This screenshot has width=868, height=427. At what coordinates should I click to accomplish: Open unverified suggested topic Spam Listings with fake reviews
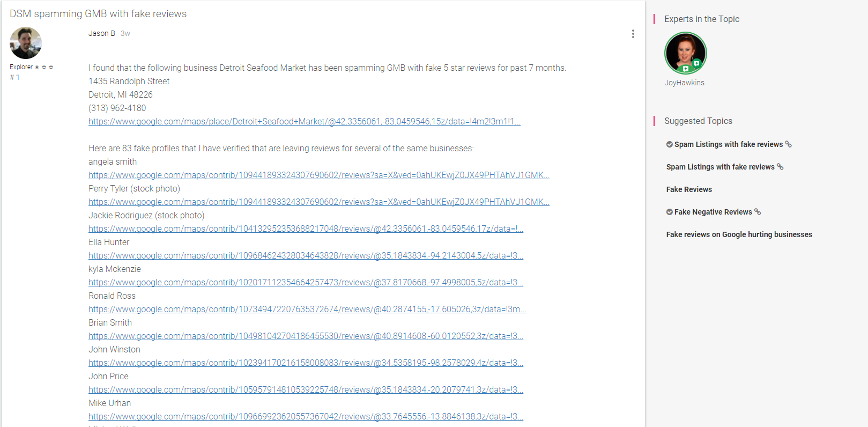[x=720, y=167]
